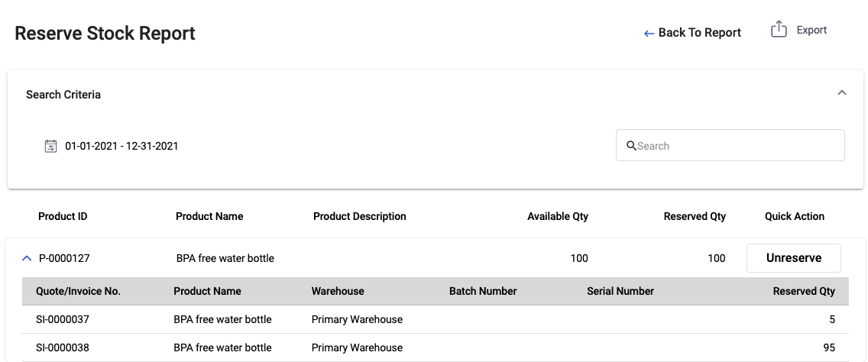The height and width of the screenshot is (362, 868).
Task: Click the Export share icon
Action: click(779, 29)
